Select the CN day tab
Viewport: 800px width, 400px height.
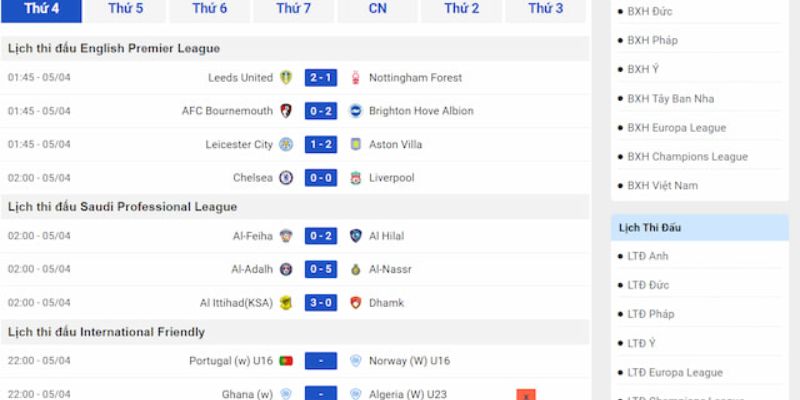(378, 9)
